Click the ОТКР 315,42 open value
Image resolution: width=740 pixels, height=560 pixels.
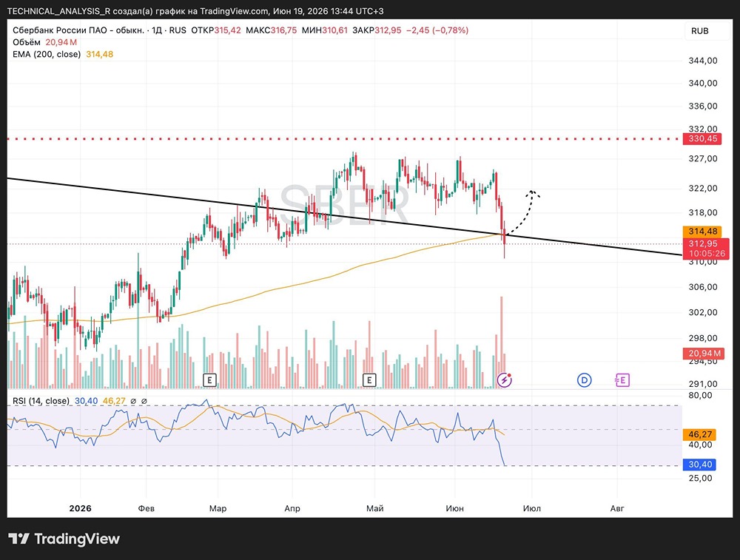click(215, 30)
